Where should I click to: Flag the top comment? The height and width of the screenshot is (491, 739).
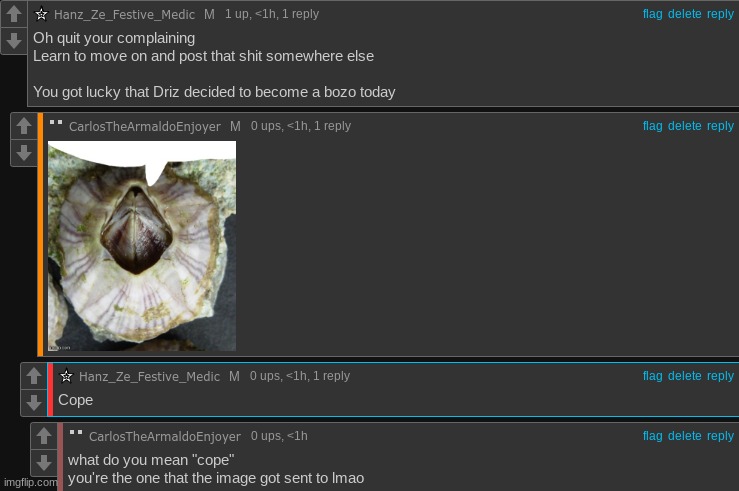[653, 14]
